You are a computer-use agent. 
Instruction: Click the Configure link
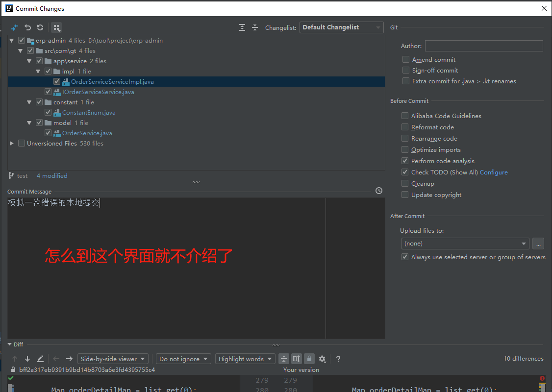click(x=494, y=172)
